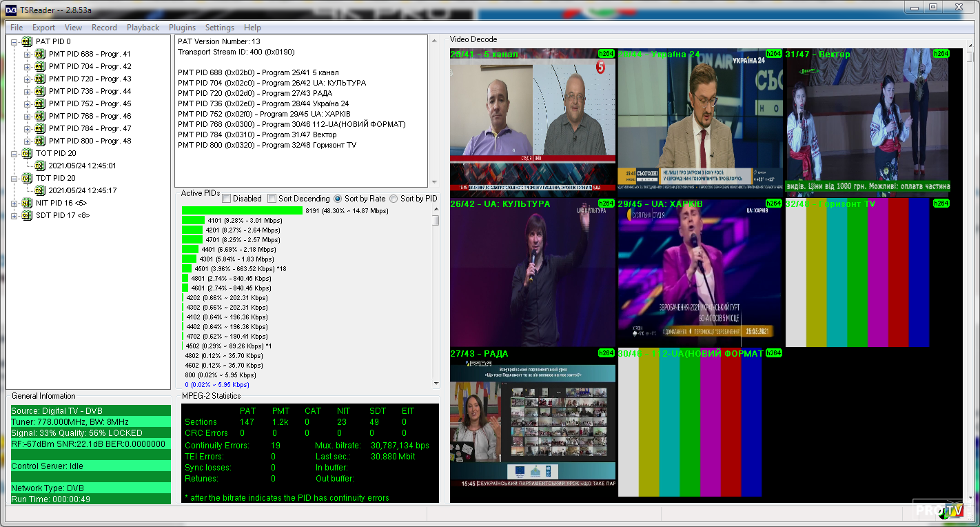Enable the Disabled checkbox in Active PIDs
Image resolution: width=980 pixels, height=527 pixels.
coord(227,199)
